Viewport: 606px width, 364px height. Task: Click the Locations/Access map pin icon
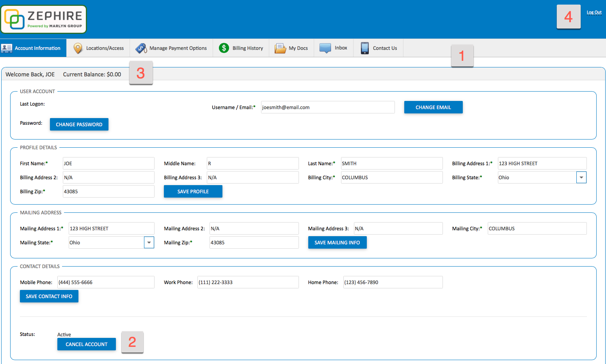click(x=78, y=48)
